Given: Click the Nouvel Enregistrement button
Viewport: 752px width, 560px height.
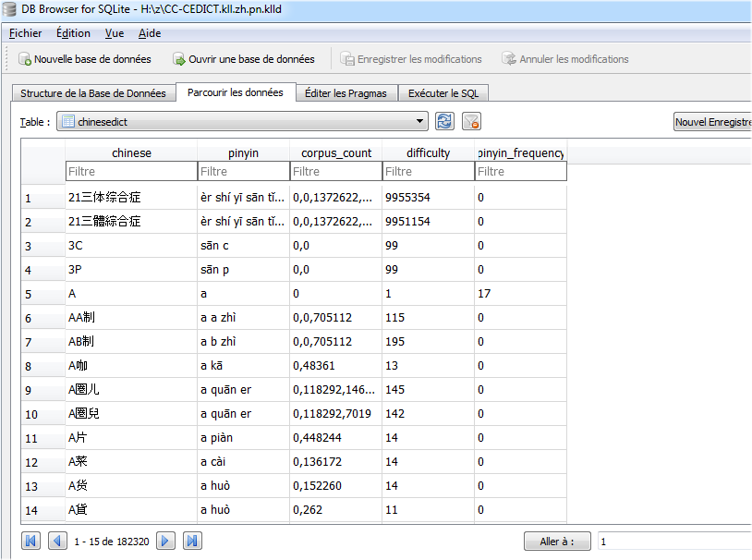Looking at the screenshot, I should click(712, 122).
